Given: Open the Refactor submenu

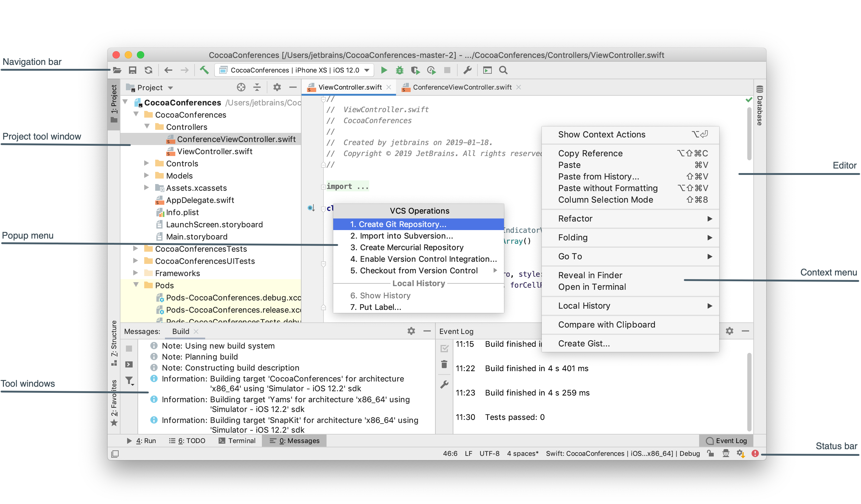Looking at the screenshot, I should pos(630,218).
